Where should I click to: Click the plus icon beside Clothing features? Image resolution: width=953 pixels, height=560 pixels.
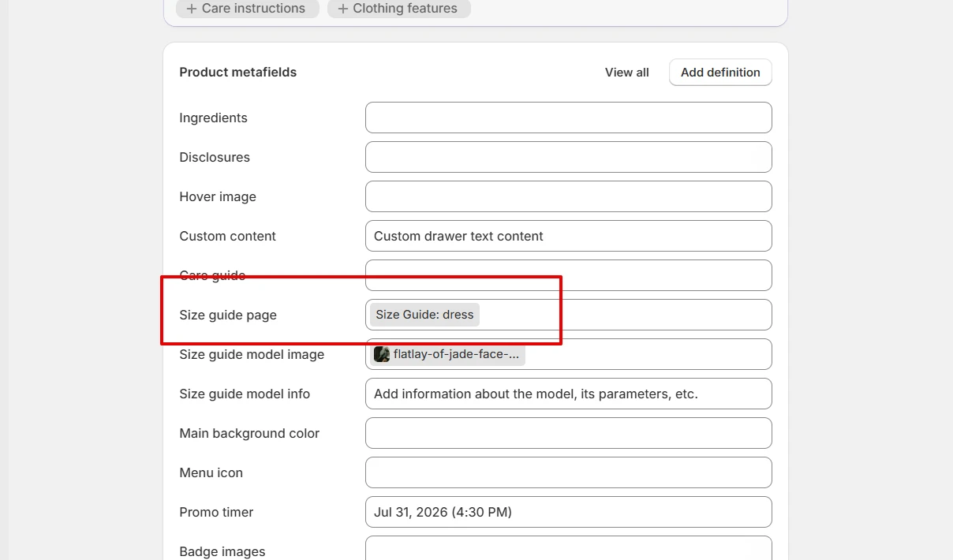click(x=343, y=9)
